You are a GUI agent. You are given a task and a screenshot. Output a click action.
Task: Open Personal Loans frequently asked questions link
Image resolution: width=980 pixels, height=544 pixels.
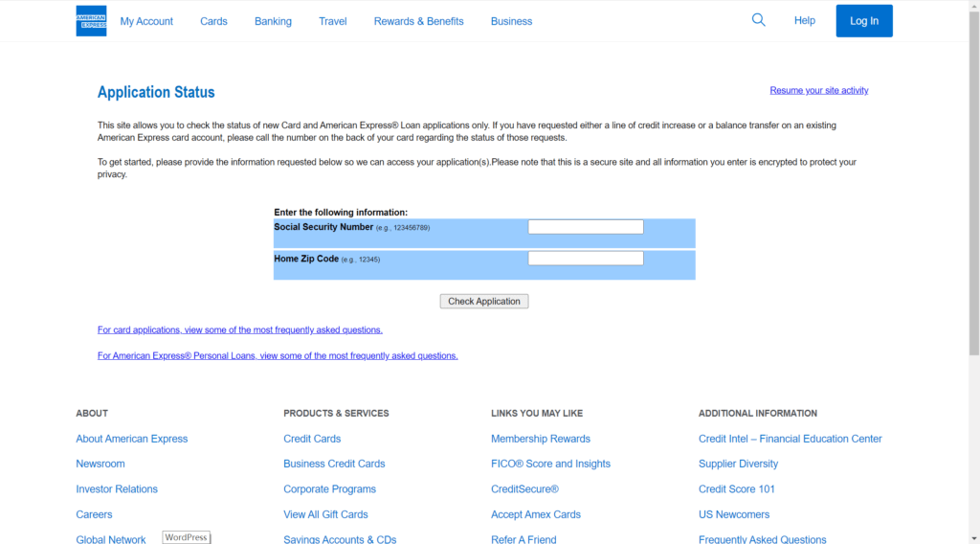click(278, 355)
